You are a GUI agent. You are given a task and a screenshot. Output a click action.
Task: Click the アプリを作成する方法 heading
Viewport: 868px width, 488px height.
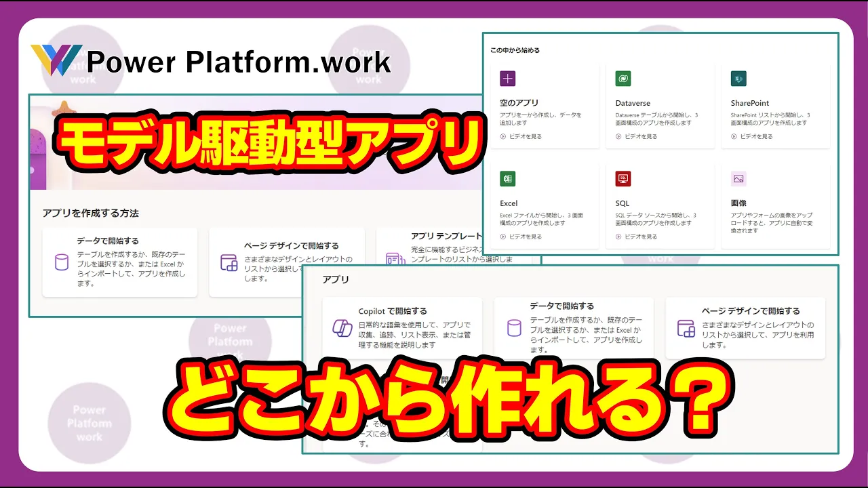[90, 213]
